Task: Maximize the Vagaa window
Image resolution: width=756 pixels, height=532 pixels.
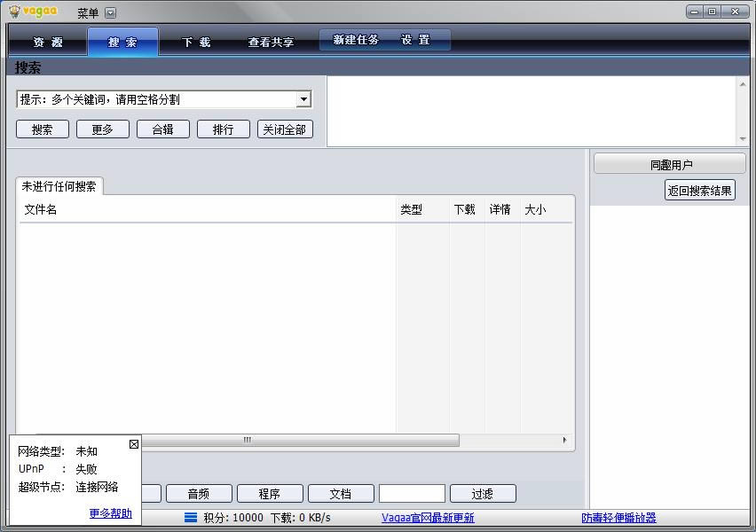Action: pyautogui.click(x=713, y=12)
